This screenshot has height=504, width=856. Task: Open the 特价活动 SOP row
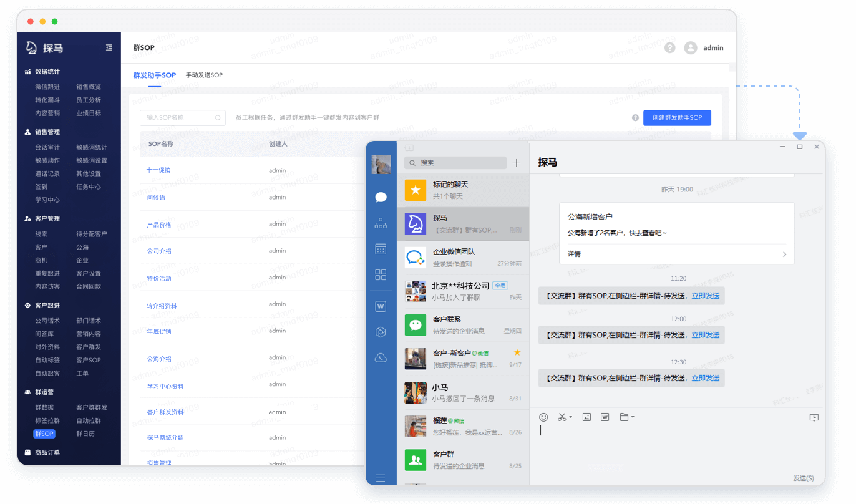pyautogui.click(x=158, y=278)
